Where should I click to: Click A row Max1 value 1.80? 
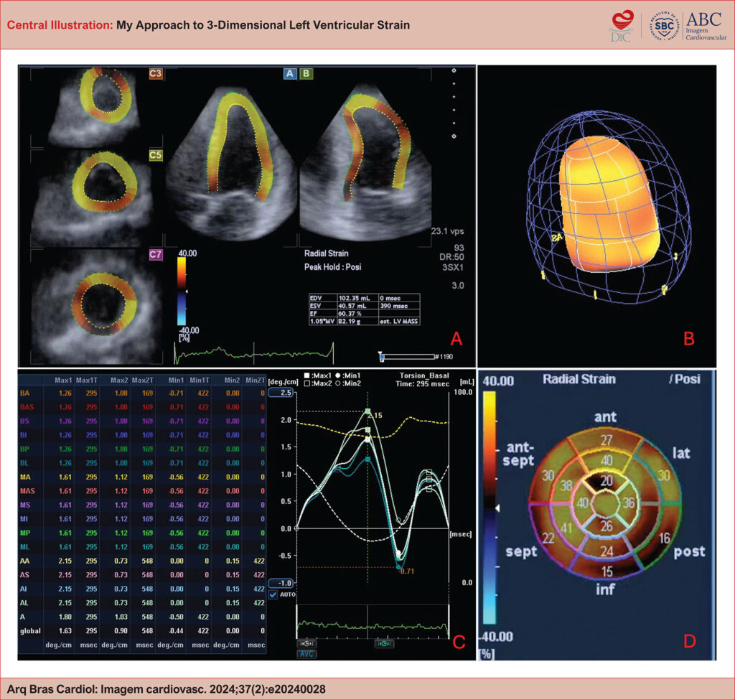point(65,617)
